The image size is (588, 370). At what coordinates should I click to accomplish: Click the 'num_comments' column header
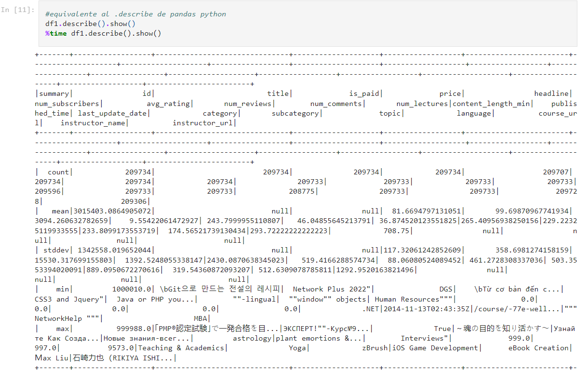[336, 104]
